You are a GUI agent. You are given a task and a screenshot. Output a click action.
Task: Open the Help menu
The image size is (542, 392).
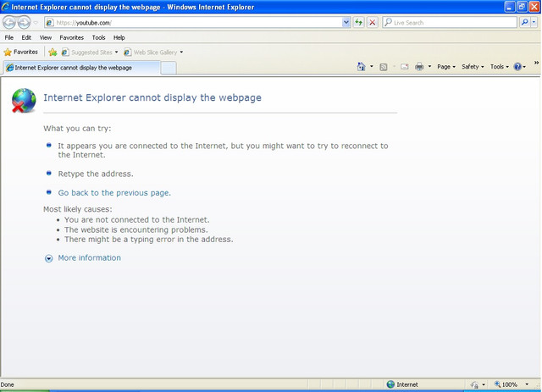119,37
